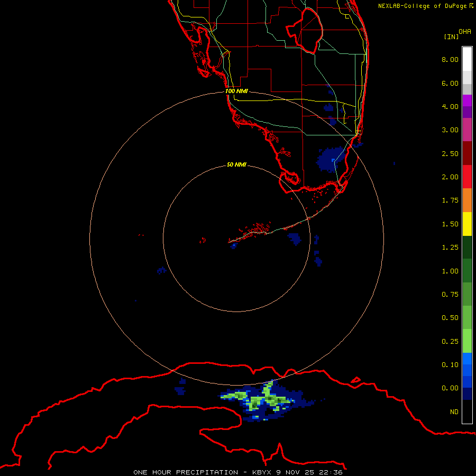Click the '0.25' scale value
This screenshot has height=476, width=476.
click(450, 342)
